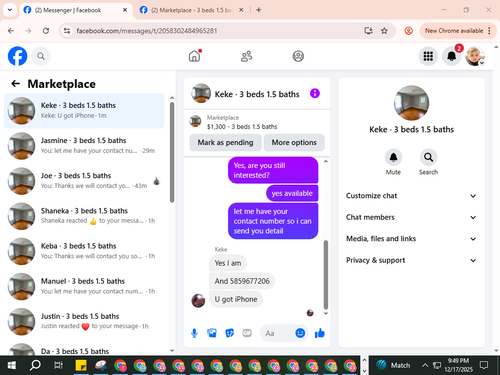Switch to the Marketplace browser tab
Image resolution: width=500 pixels, height=375 pixels.
tap(191, 10)
